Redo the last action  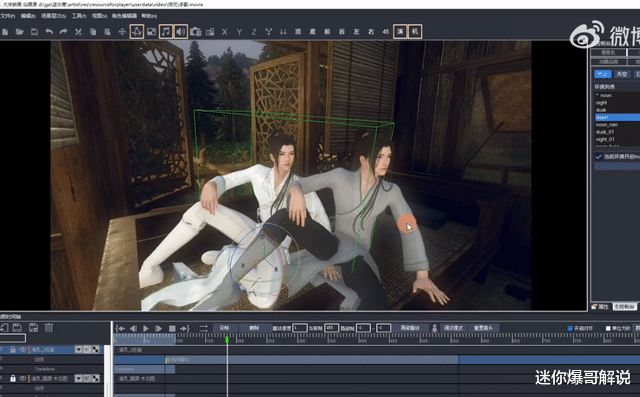coord(63,32)
